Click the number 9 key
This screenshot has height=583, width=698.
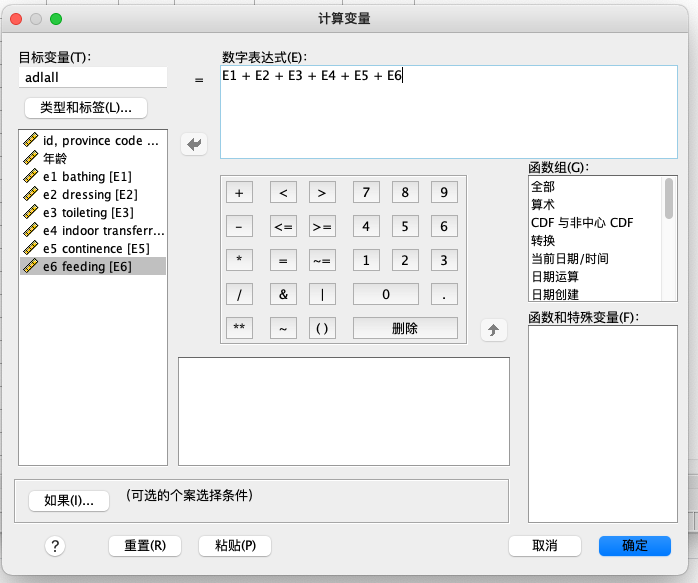pyautogui.click(x=444, y=193)
